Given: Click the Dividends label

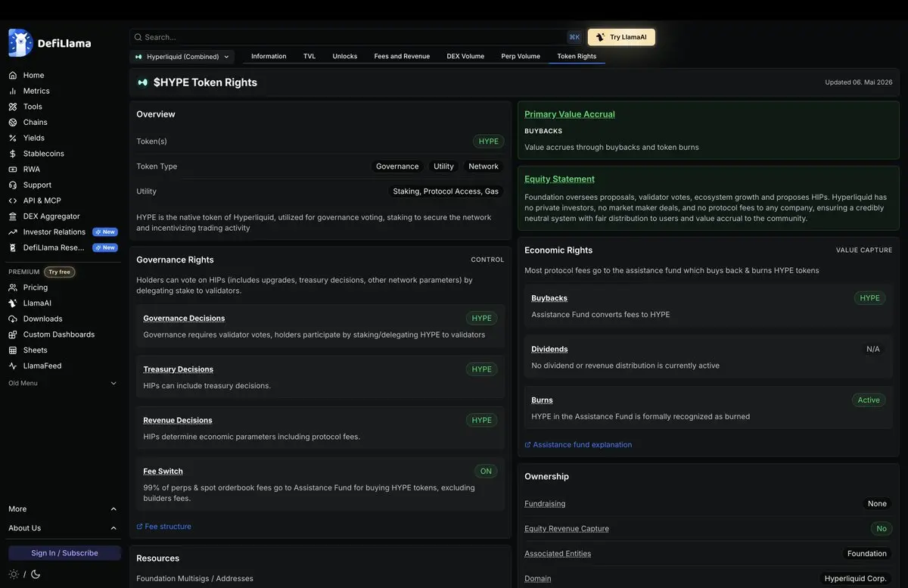Looking at the screenshot, I should click(549, 350).
